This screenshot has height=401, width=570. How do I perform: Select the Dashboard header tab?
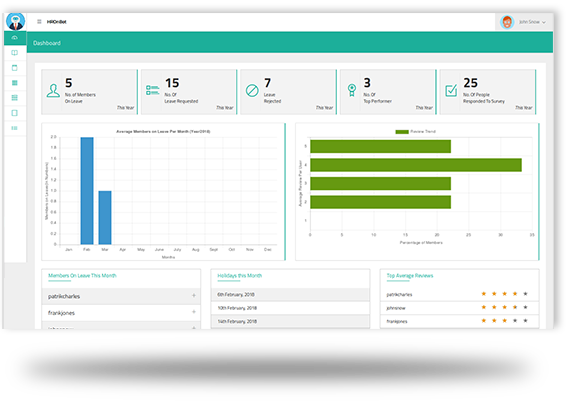pos(47,43)
